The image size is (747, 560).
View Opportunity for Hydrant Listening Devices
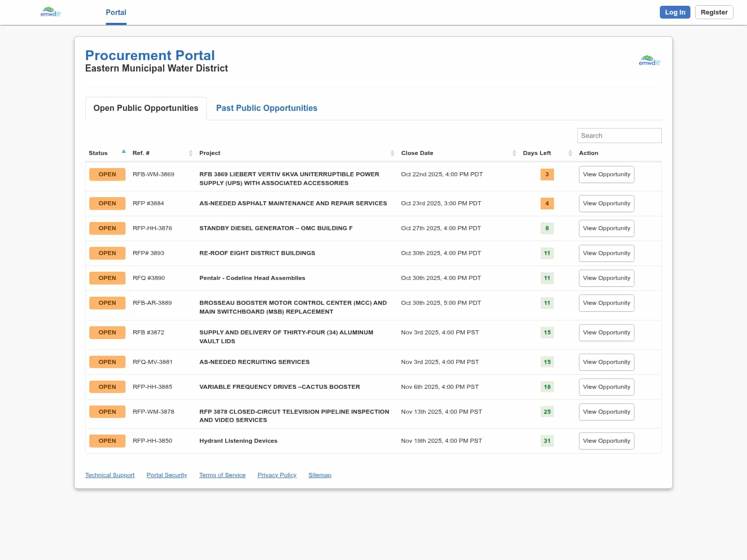606,441
